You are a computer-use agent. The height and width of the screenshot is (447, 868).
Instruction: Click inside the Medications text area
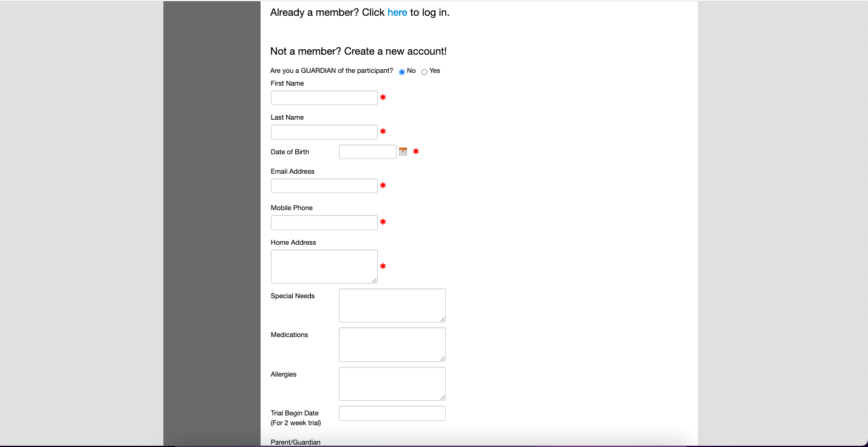pos(392,344)
